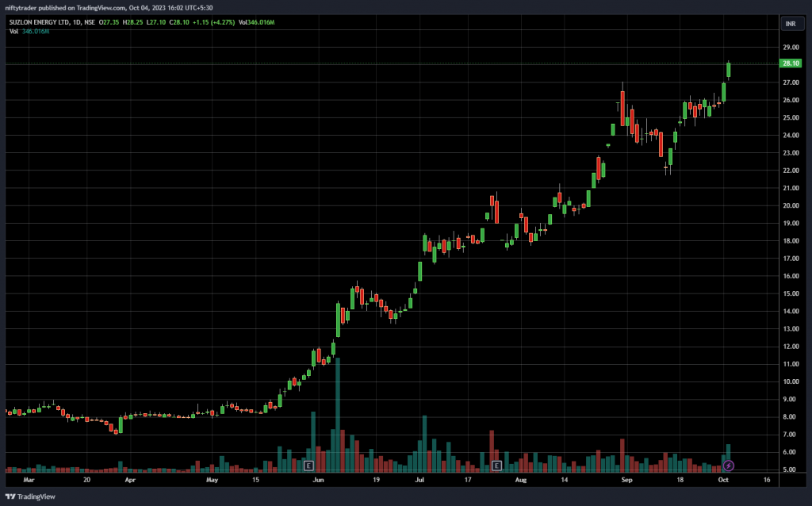812x506 pixels.
Task: Click the Sep date axis label
Action: tap(626, 480)
